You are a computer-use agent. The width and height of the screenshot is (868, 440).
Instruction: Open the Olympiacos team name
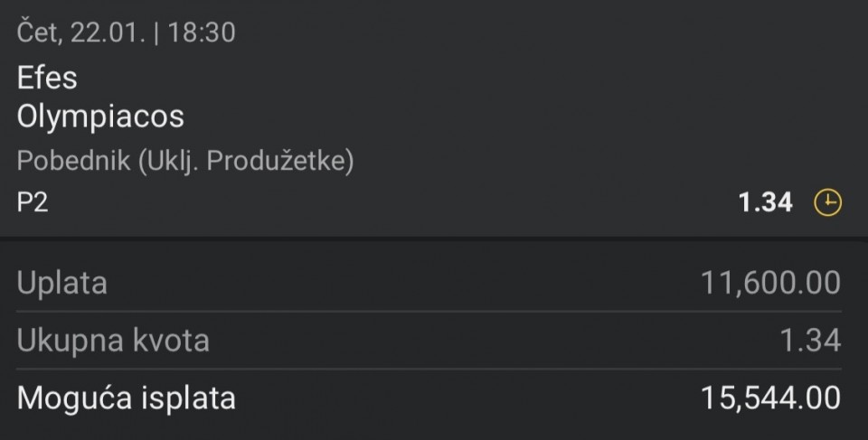point(100,117)
